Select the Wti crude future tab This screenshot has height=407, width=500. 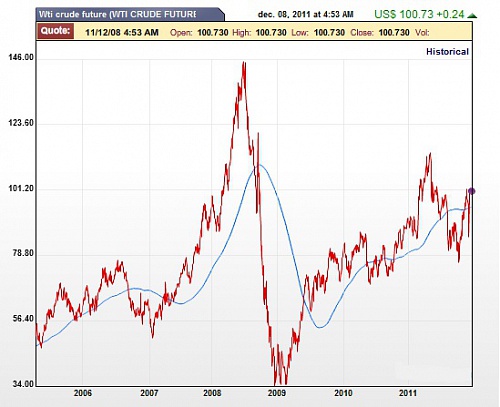point(130,14)
